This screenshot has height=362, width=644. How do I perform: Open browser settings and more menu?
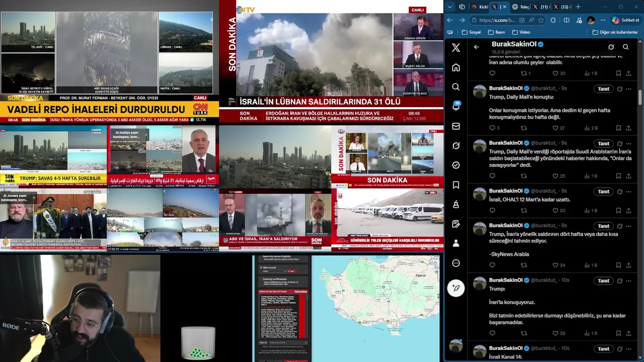pos(603,20)
